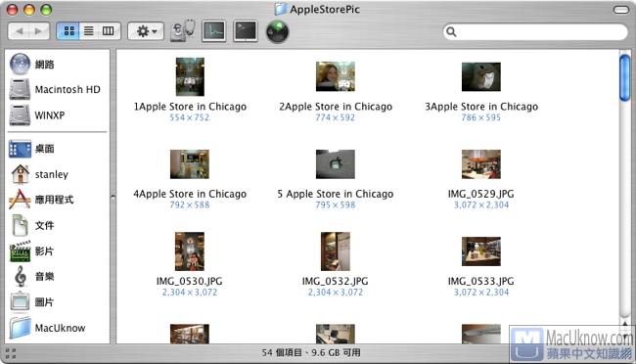
Task: Click the 792 × 588 dimension label
Action: point(190,205)
